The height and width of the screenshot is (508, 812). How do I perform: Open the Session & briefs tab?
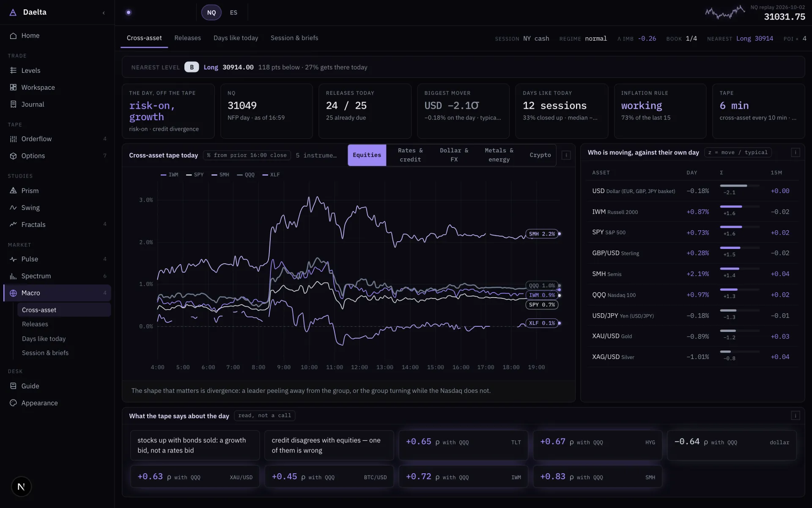click(294, 38)
